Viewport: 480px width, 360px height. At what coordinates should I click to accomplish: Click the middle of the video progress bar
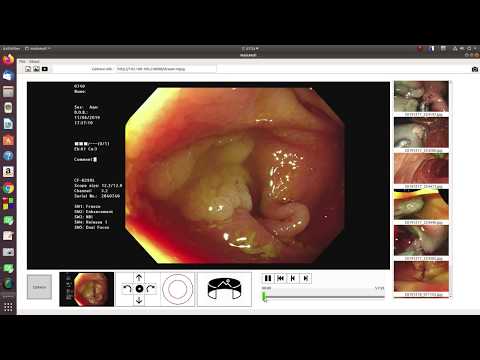click(323, 297)
